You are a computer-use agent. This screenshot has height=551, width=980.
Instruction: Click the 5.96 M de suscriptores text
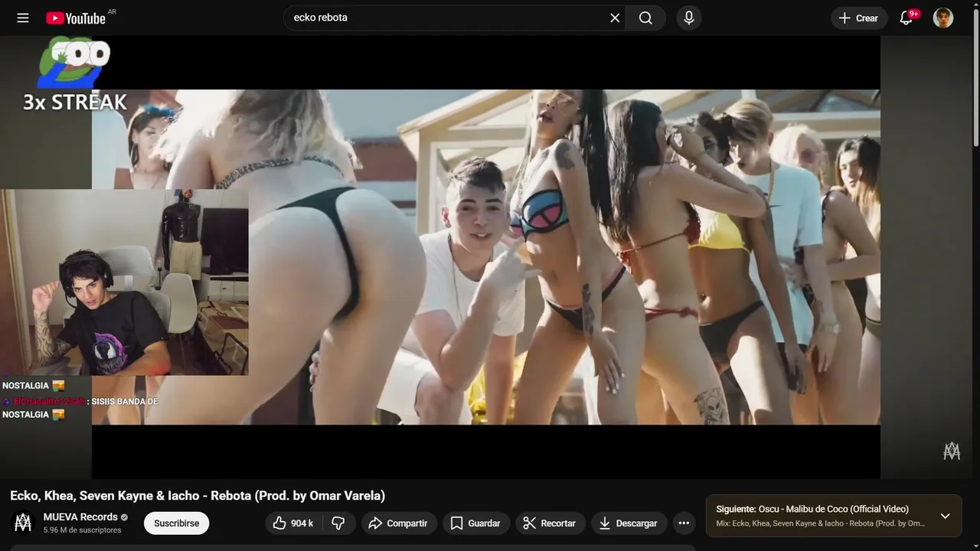(x=82, y=530)
